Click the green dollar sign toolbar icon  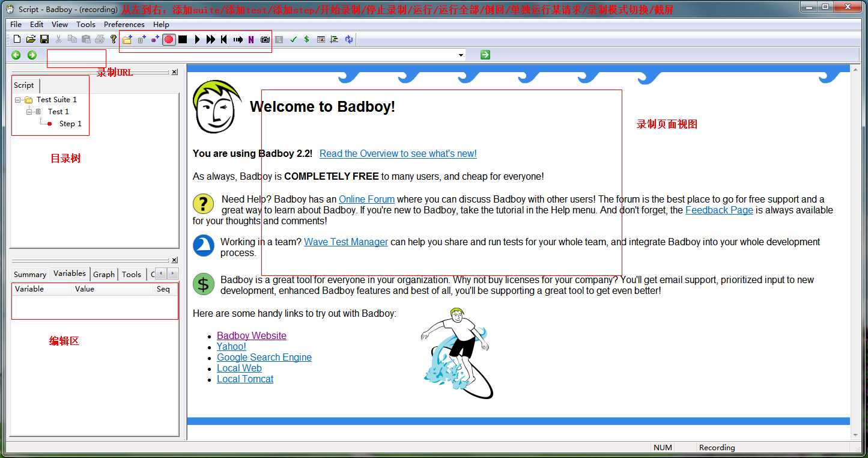[x=307, y=39]
